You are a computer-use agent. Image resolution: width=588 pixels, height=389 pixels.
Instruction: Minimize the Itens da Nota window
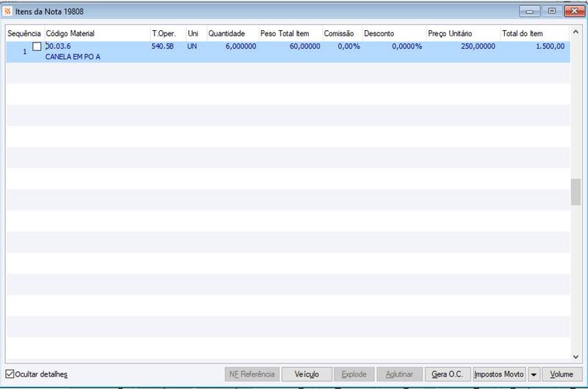pos(529,12)
